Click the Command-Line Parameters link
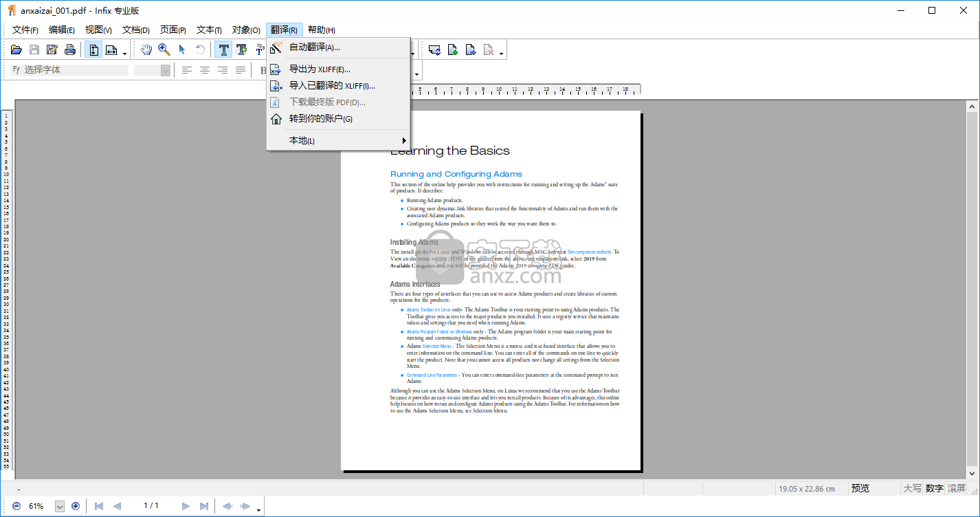Screen dimensions: 980x517 (432, 375)
